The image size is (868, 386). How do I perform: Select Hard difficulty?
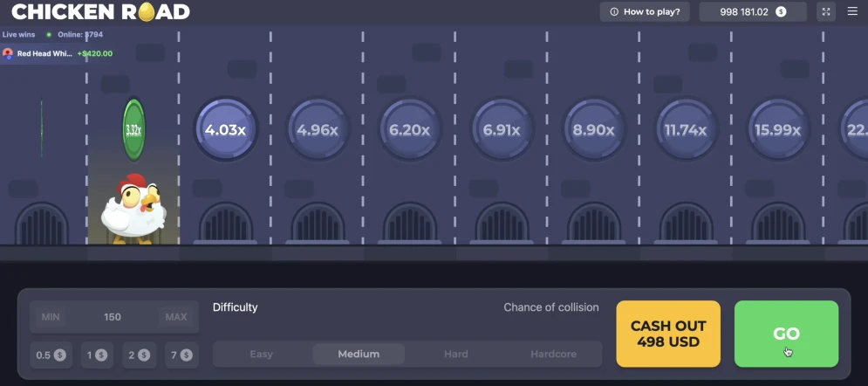455,354
